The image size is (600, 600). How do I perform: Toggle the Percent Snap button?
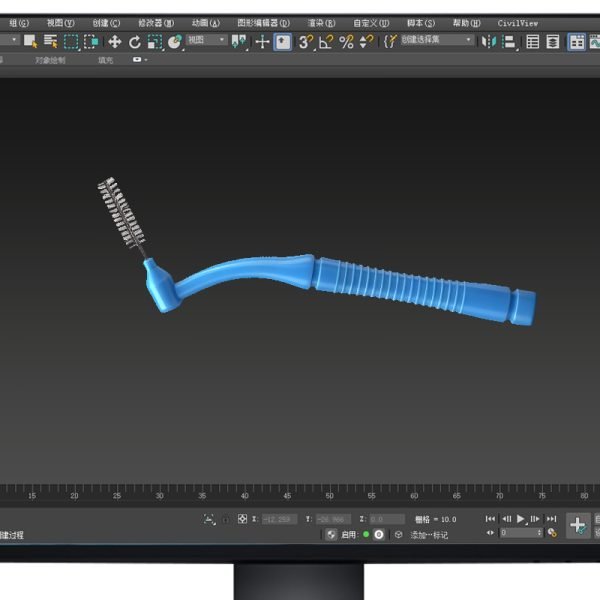(x=346, y=42)
